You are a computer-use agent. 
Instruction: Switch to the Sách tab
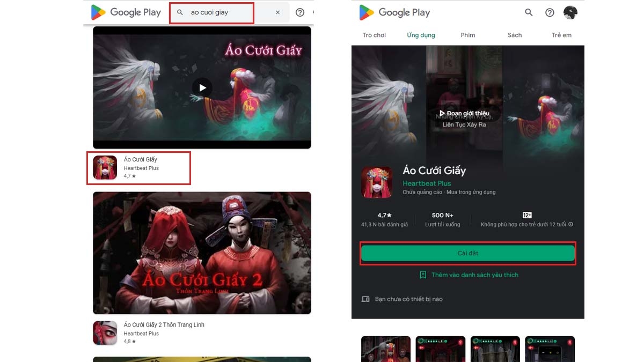(x=515, y=35)
